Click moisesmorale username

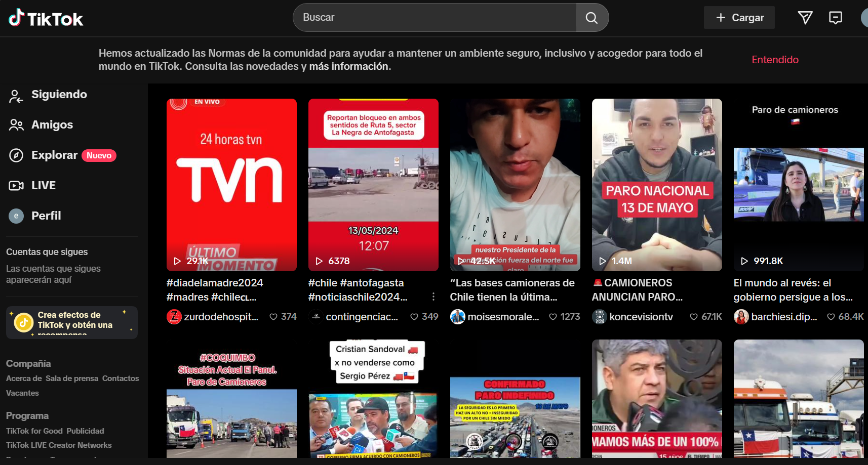click(503, 317)
